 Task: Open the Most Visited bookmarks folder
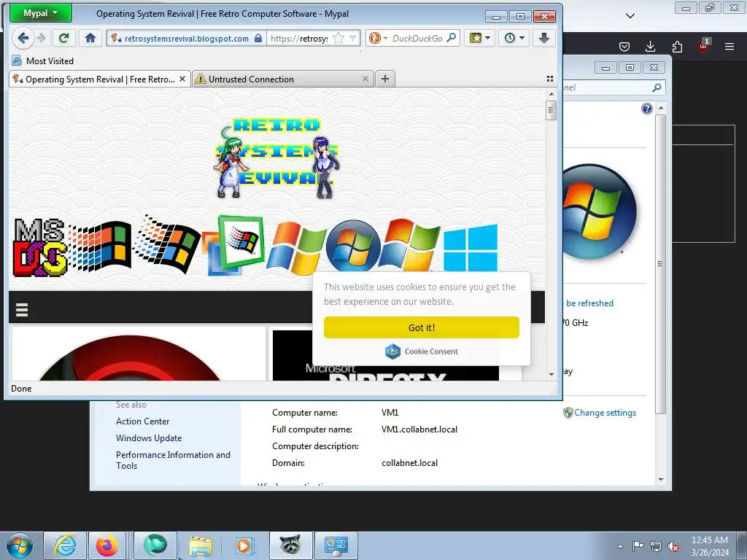43,61
